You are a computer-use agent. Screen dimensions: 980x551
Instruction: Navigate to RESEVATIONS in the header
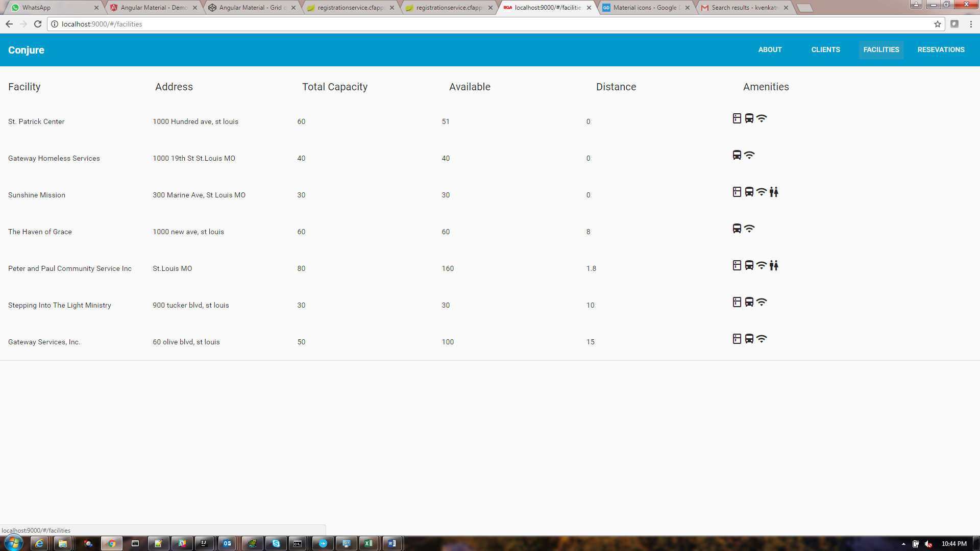click(941, 49)
